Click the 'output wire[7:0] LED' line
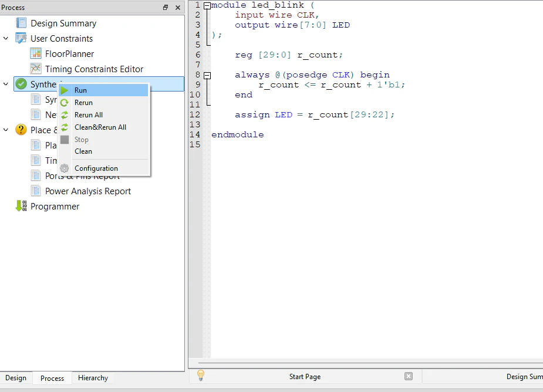Viewport: 543px width, 392px height. point(292,25)
